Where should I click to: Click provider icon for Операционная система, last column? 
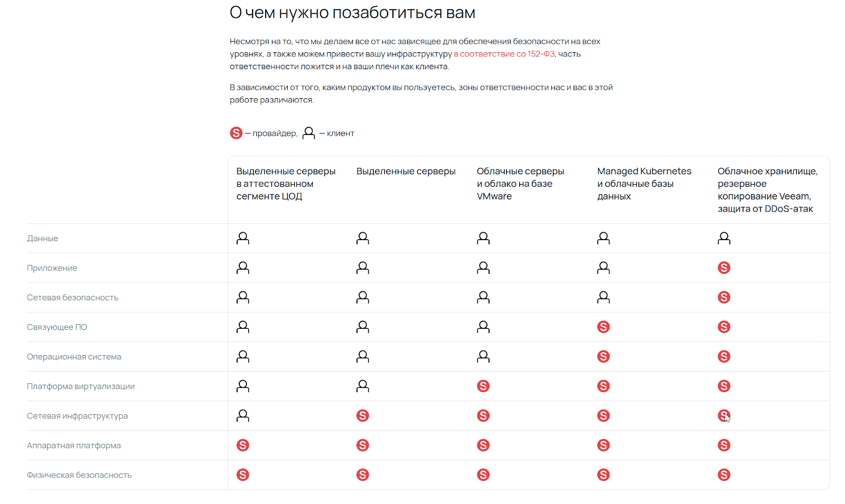(x=724, y=357)
